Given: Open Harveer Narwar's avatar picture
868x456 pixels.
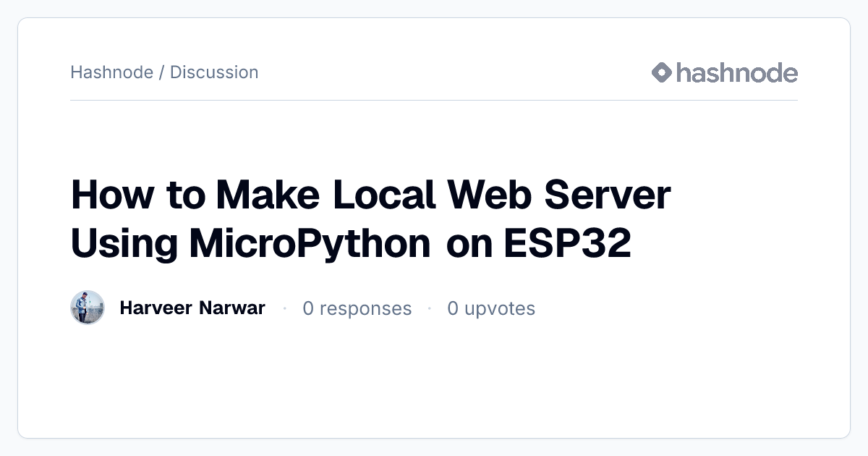Looking at the screenshot, I should point(88,308).
